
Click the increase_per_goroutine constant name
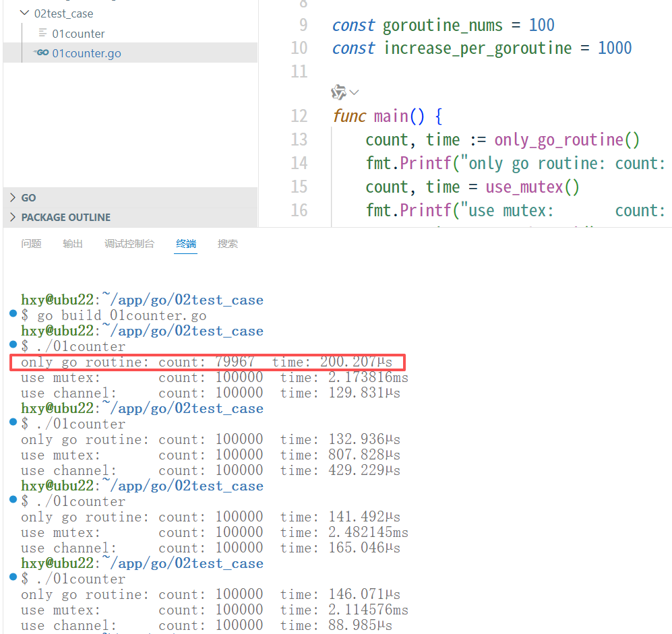click(477, 49)
